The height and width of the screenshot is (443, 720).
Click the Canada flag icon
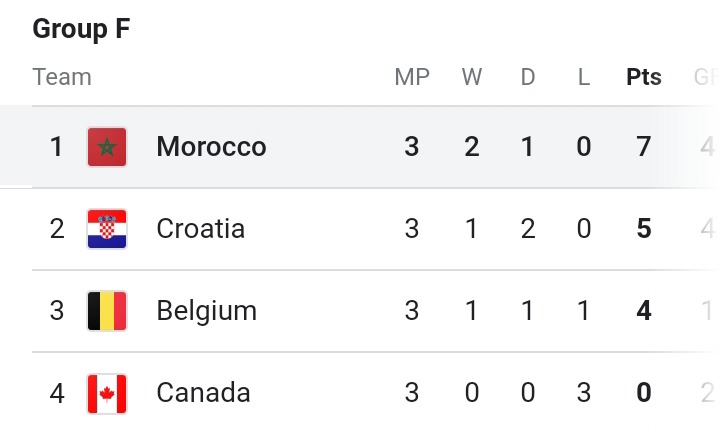coord(107,393)
